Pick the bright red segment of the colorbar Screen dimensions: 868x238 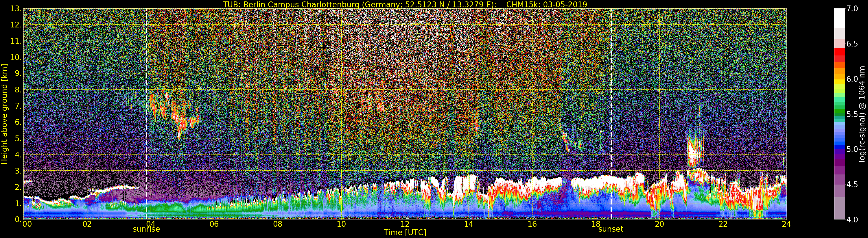(x=839, y=52)
